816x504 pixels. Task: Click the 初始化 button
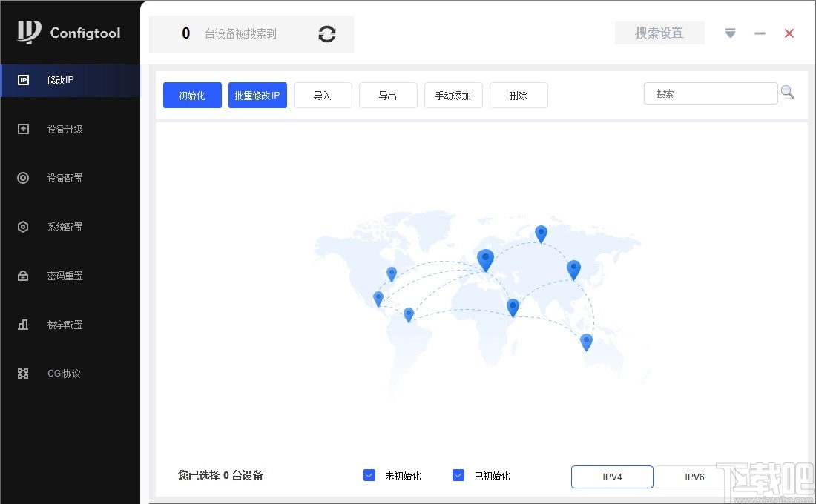[192, 95]
